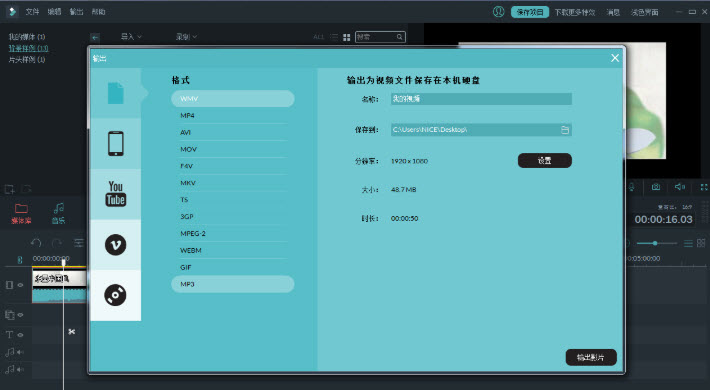
Task: Close the export dialog
Action: coord(615,58)
